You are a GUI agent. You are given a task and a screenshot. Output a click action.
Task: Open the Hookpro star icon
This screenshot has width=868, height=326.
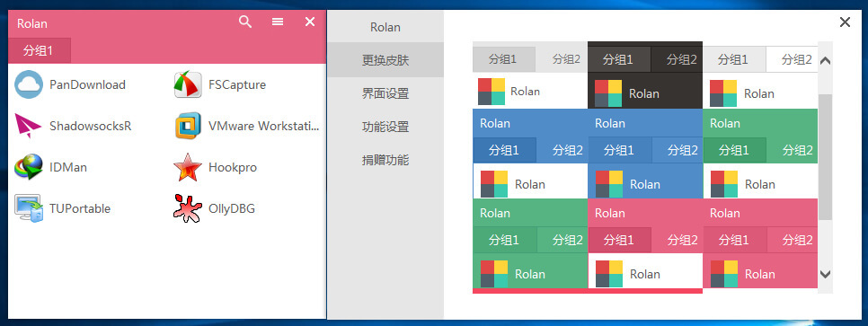[188, 167]
